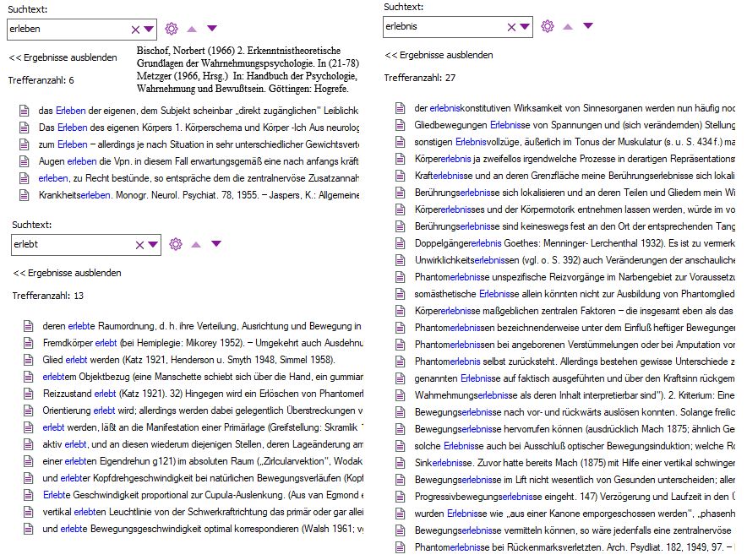Go to previous hit for 'erlebt' search
Viewport: 747px width, 560px height.
point(196,245)
